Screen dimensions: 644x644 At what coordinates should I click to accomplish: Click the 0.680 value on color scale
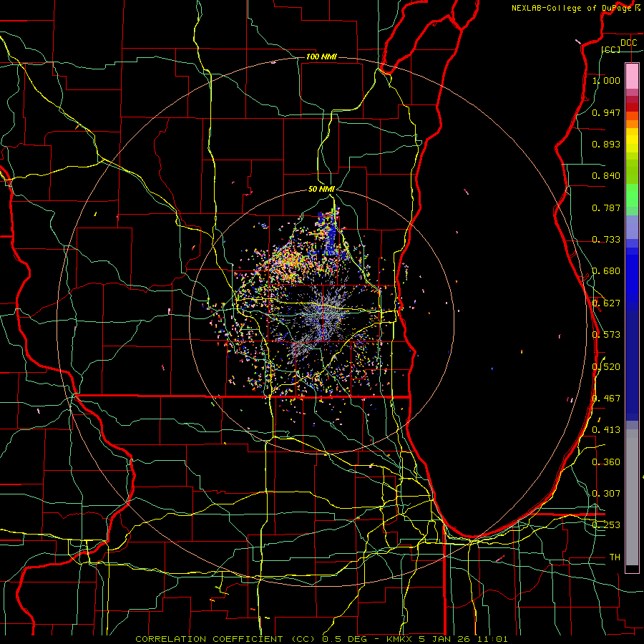click(606, 271)
